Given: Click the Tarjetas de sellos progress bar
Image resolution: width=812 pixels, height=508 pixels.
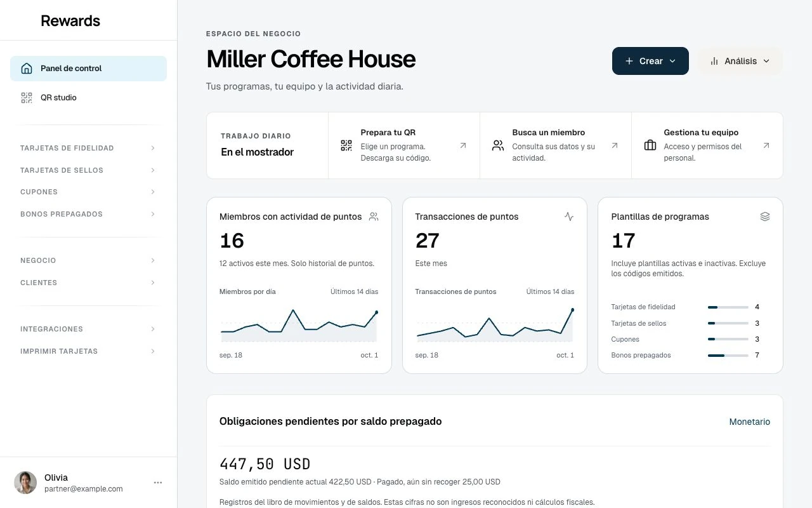Looking at the screenshot, I should click(x=728, y=323).
